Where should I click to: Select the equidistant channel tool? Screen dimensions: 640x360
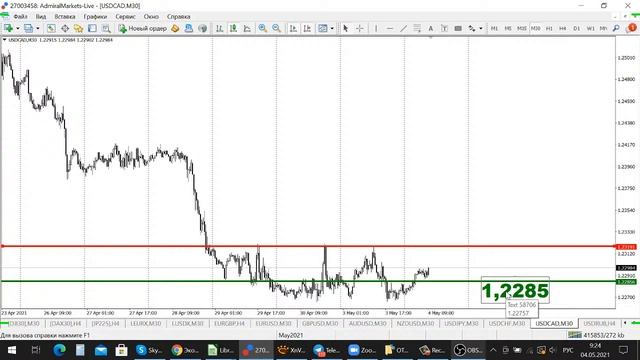(x=417, y=28)
